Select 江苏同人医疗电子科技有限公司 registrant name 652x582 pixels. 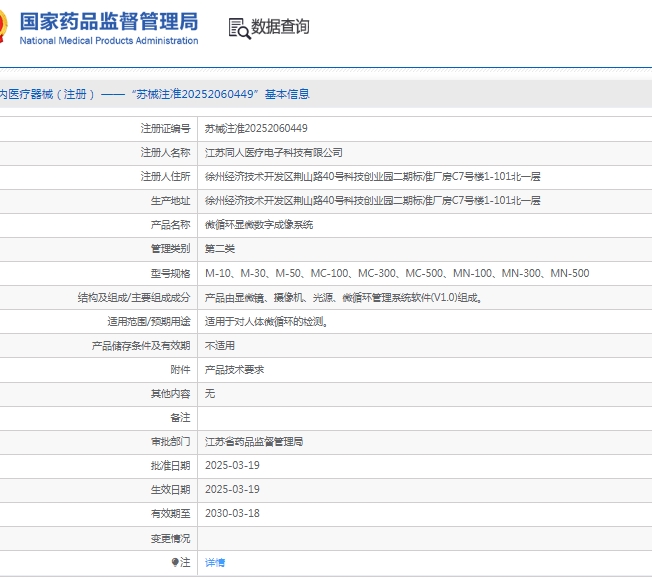pyautogui.click(x=274, y=153)
